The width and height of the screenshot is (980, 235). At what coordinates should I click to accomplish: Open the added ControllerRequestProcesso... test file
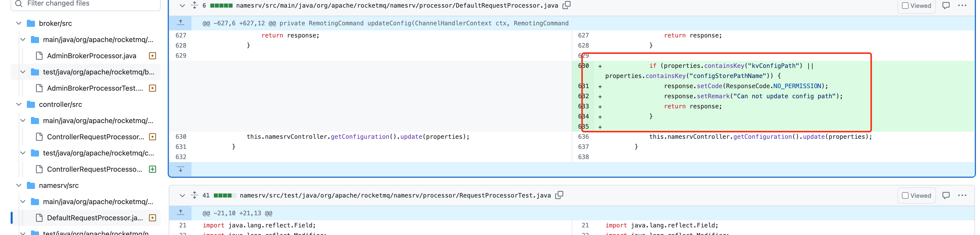click(x=94, y=169)
